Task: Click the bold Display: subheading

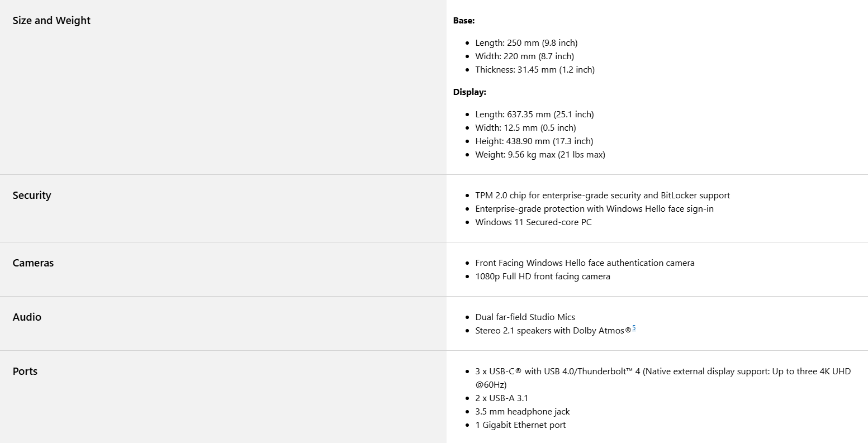Action: point(469,92)
